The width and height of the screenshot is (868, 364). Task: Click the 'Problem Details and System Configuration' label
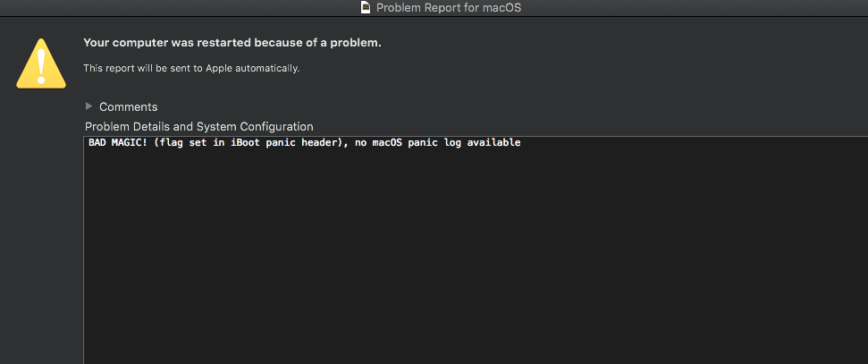click(199, 126)
